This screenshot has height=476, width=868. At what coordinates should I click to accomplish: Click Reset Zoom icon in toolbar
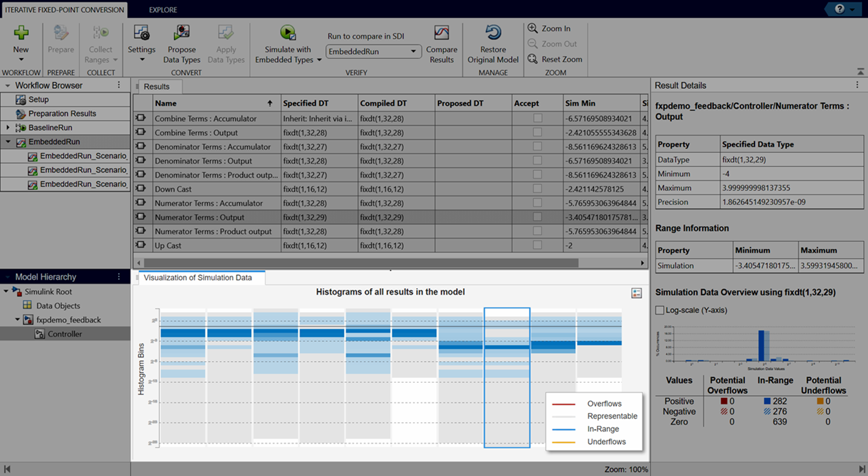coord(532,59)
